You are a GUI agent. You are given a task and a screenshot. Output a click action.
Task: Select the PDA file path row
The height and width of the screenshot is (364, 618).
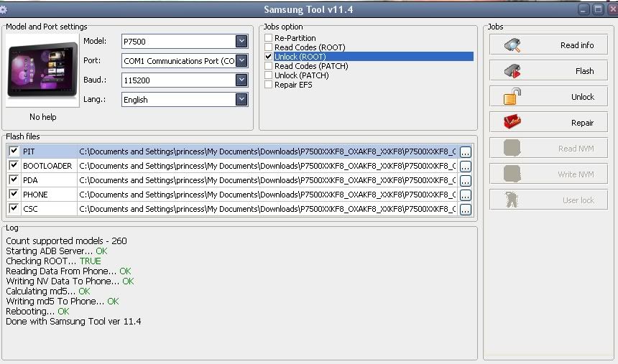267,180
